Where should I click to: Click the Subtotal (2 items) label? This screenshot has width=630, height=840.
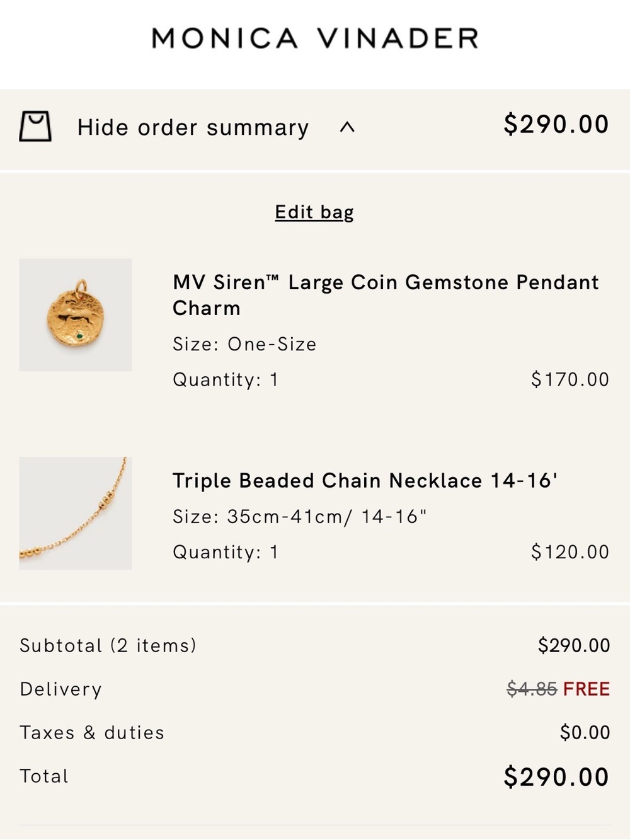pos(108,645)
